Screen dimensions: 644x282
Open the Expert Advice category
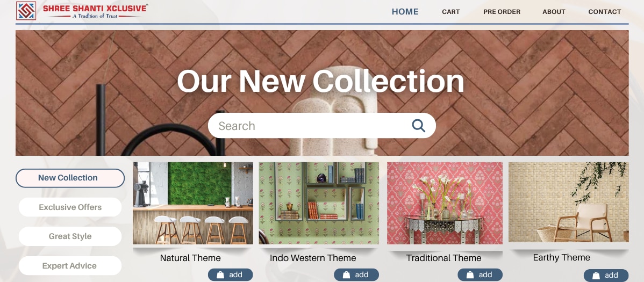[x=70, y=266]
